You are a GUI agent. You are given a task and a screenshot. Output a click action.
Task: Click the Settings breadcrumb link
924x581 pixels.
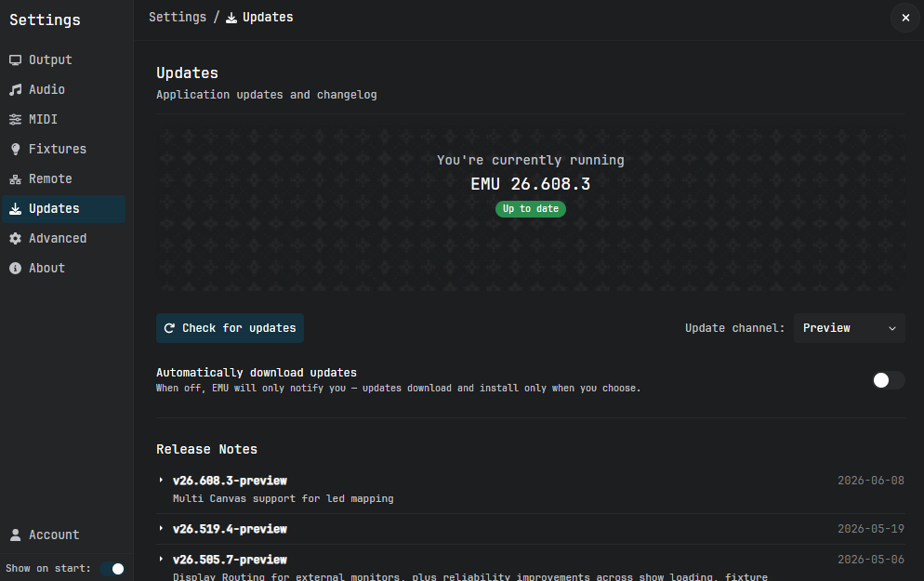point(178,17)
